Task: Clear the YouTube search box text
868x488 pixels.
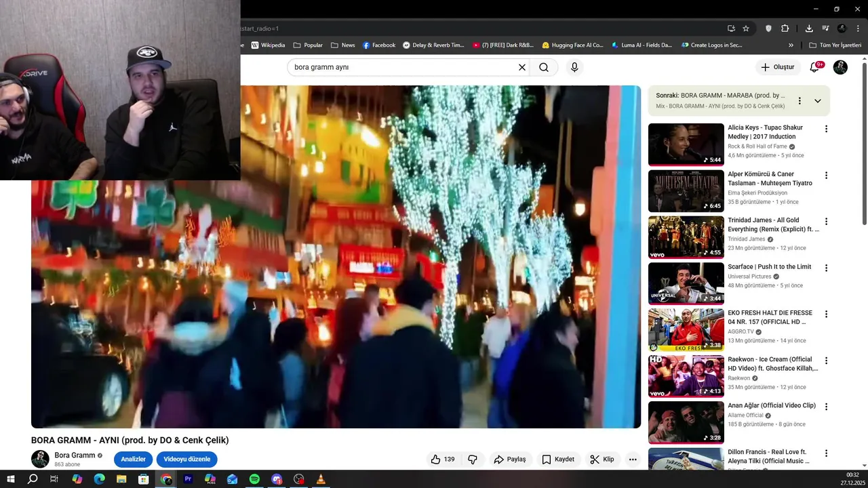Action: (x=522, y=67)
